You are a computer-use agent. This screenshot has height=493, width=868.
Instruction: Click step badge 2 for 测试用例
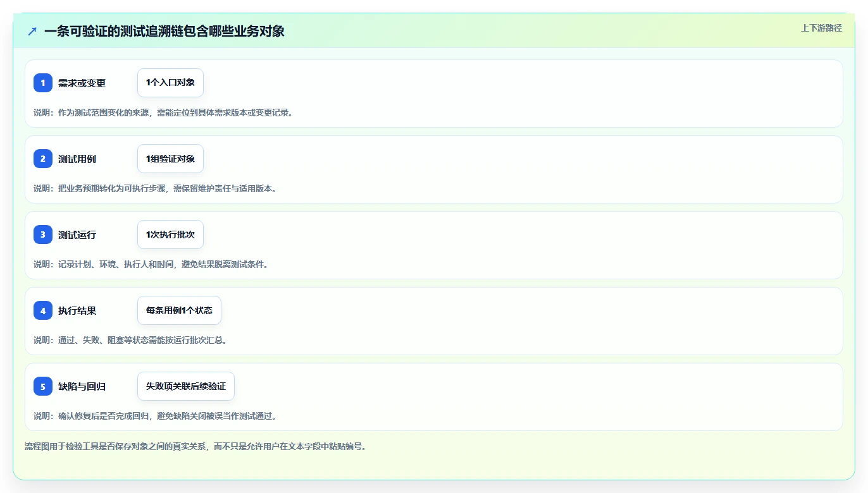point(43,159)
